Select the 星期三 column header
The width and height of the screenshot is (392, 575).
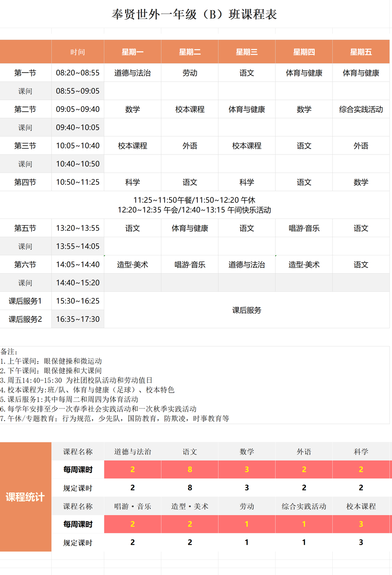247,52
